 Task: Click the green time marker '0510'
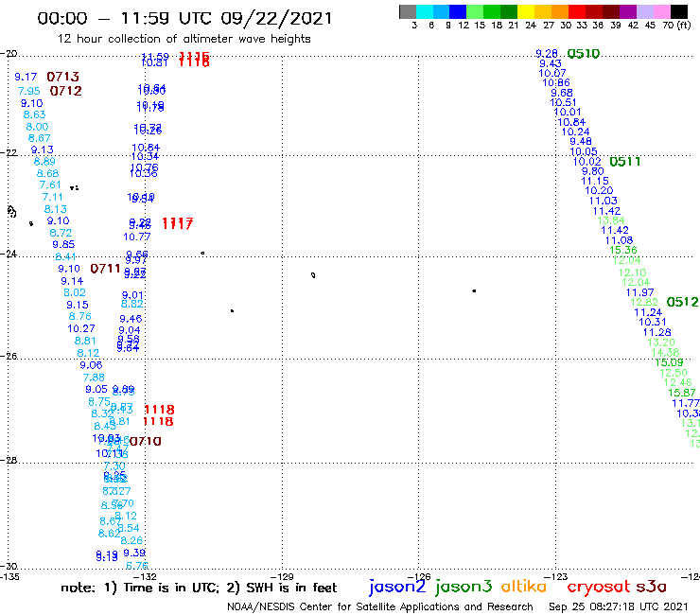[584, 54]
